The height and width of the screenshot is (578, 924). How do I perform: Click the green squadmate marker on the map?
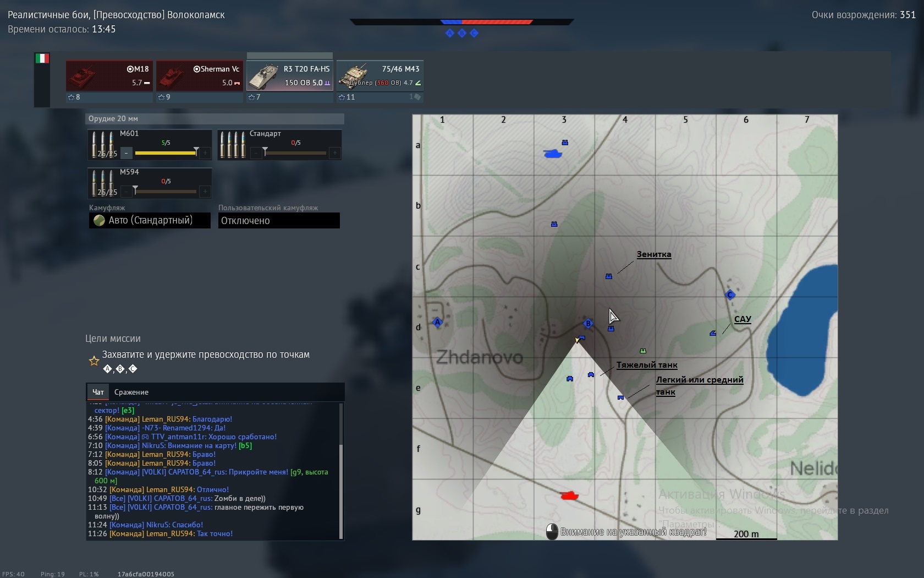[643, 351]
